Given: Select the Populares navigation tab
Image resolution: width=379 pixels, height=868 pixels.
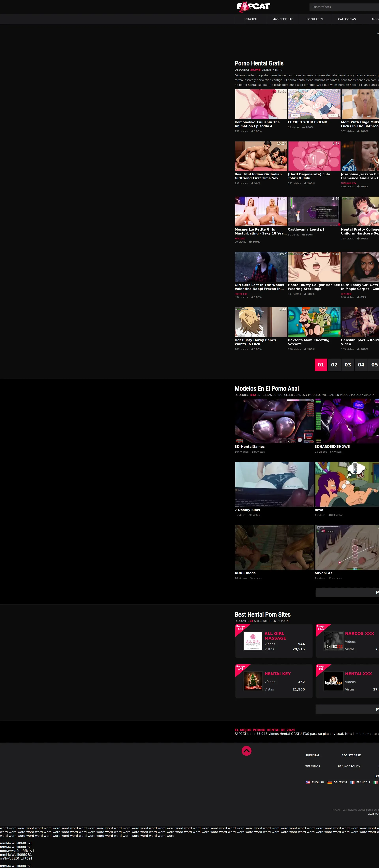Looking at the screenshot, I should tap(315, 19).
